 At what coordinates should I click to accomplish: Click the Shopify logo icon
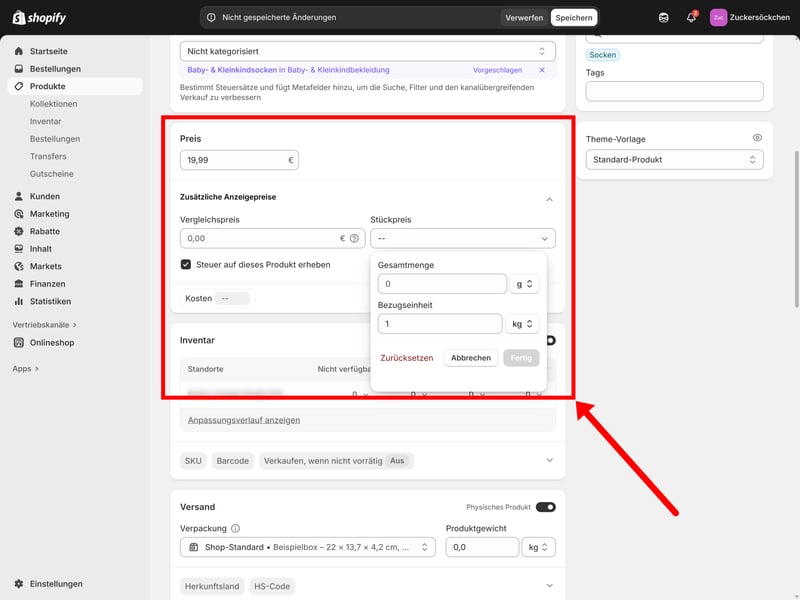[19, 17]
